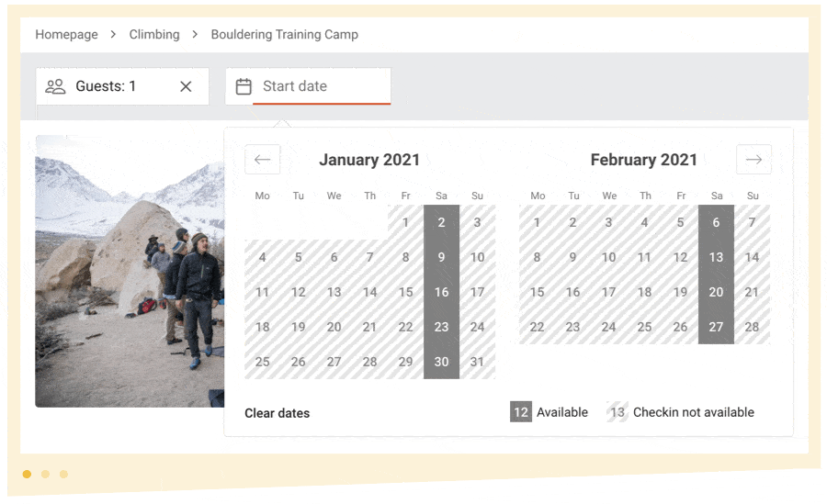827x504 pixels.
Task: Click the Available legend swatch showing 12
Action: pyautogui.click(x=521, y=412)
